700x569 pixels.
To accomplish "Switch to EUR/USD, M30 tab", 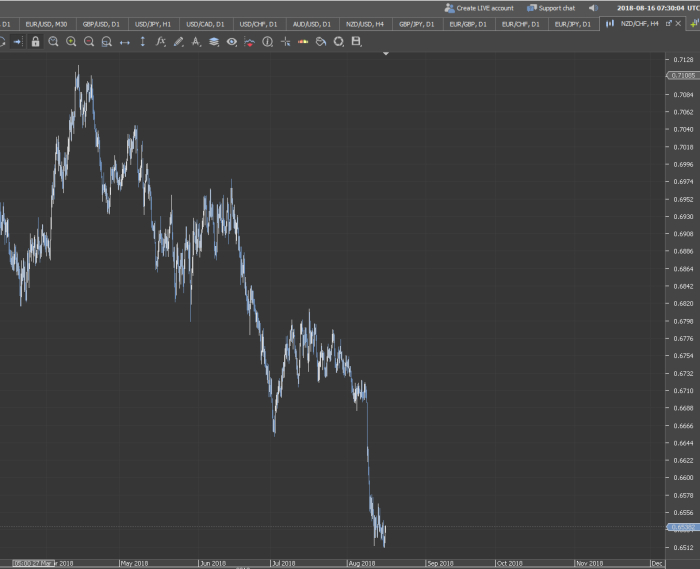I will pos(46,24).
